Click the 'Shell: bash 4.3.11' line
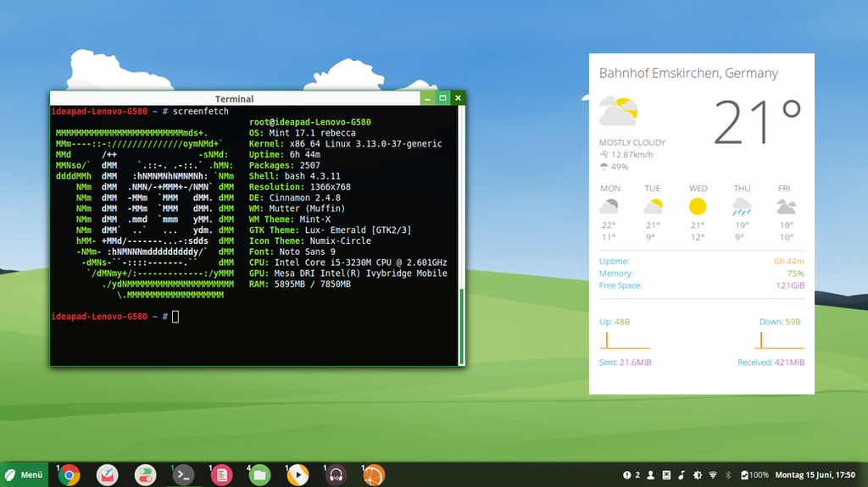The height and width of the screenshot is (487, 868). tap(294, 176)
